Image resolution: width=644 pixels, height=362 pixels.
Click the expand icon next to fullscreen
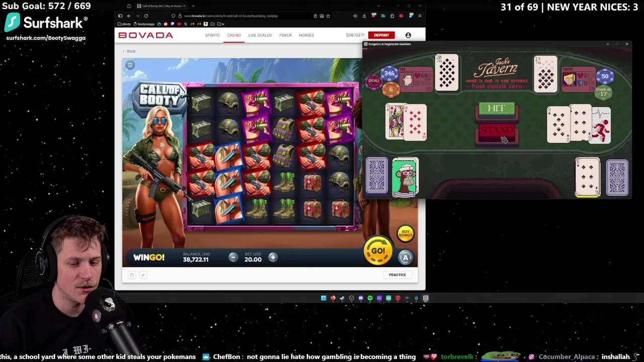pos(143,275)
